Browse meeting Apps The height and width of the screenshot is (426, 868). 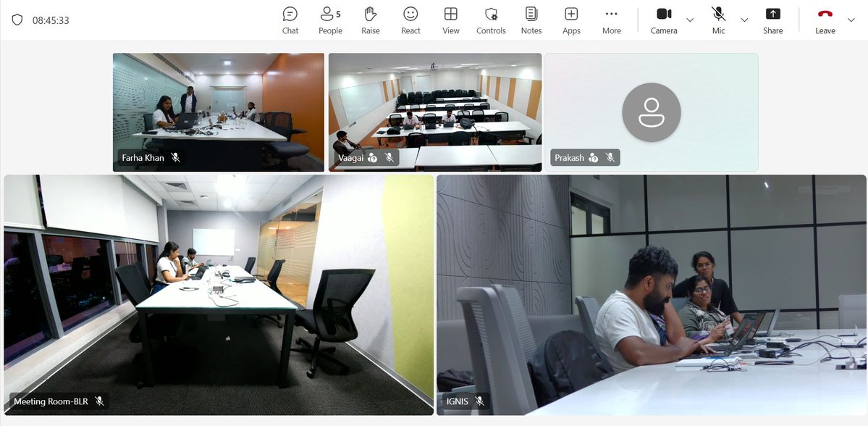coord(571,20)
